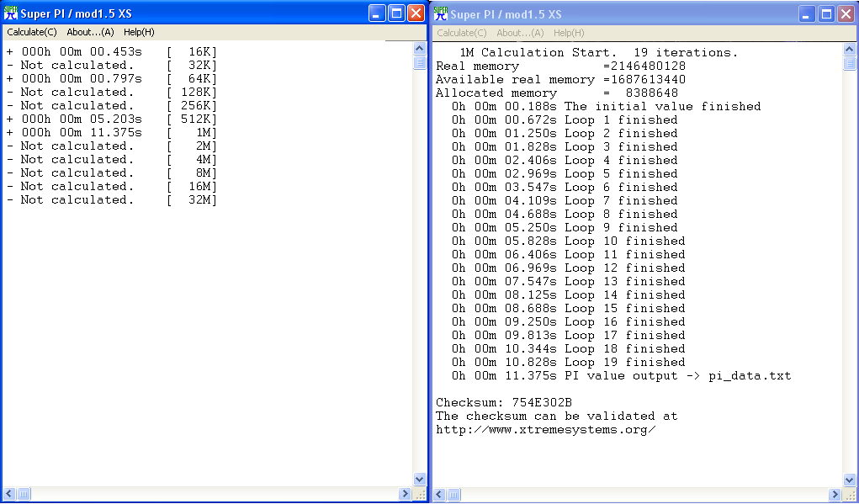The width and height of the screenshot is (859, 504).
Task: Click the right window title 'Super PI / mod1.5 XS'
Action: pyautogui.click(x=506, y=14)
